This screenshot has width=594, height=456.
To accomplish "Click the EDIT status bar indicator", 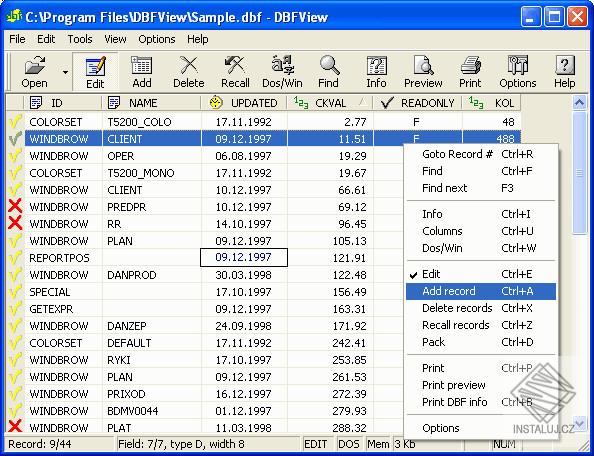I will point(316,444).
